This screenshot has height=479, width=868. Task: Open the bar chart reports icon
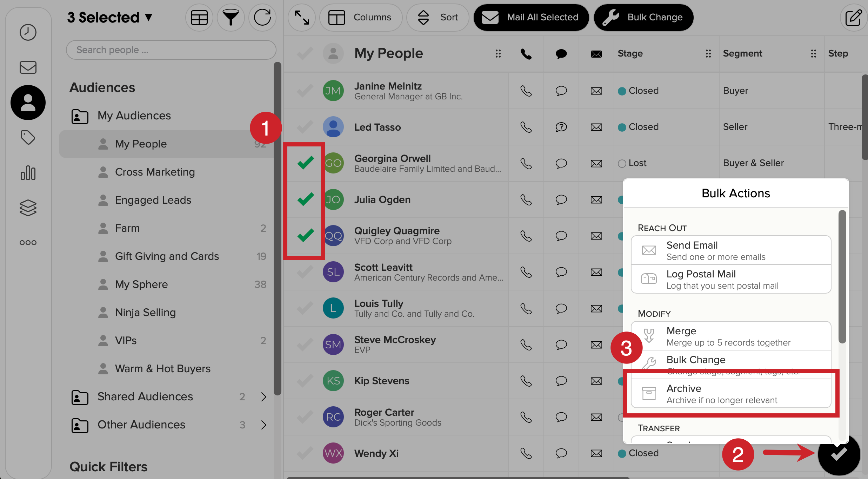click(x=28, y=173)
